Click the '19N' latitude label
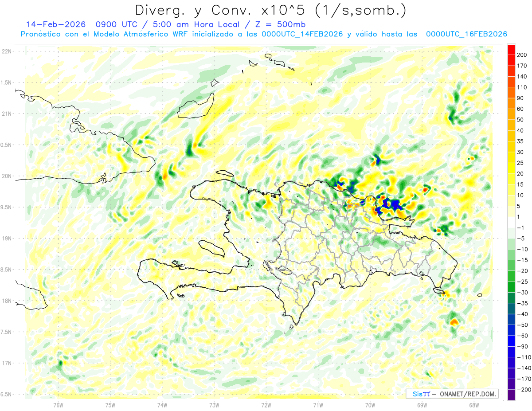The image size is (532, 411). [x=6, y=239]
